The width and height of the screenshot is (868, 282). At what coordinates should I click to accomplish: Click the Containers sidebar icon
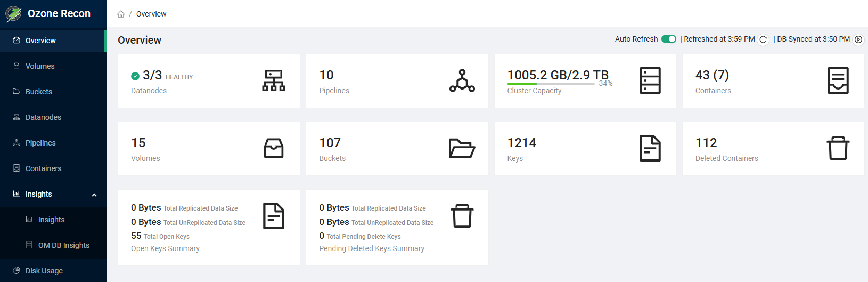[x=17, y=168]
